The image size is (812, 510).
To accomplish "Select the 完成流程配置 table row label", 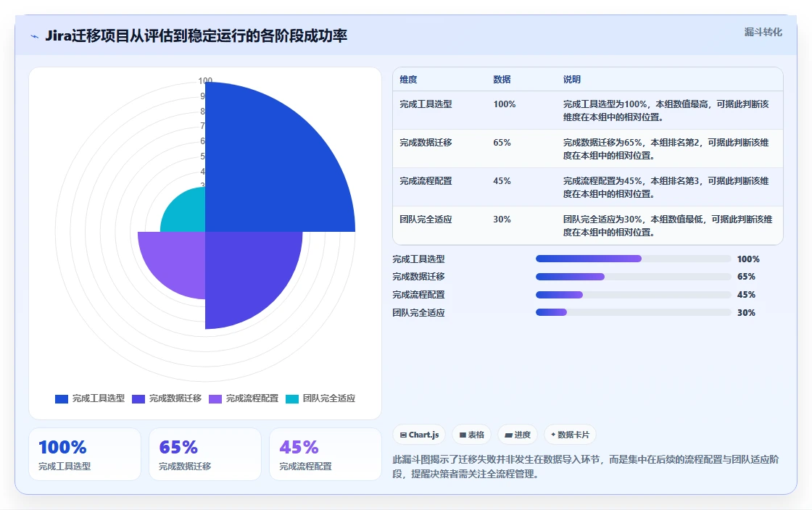I will [x=426, y=181].
